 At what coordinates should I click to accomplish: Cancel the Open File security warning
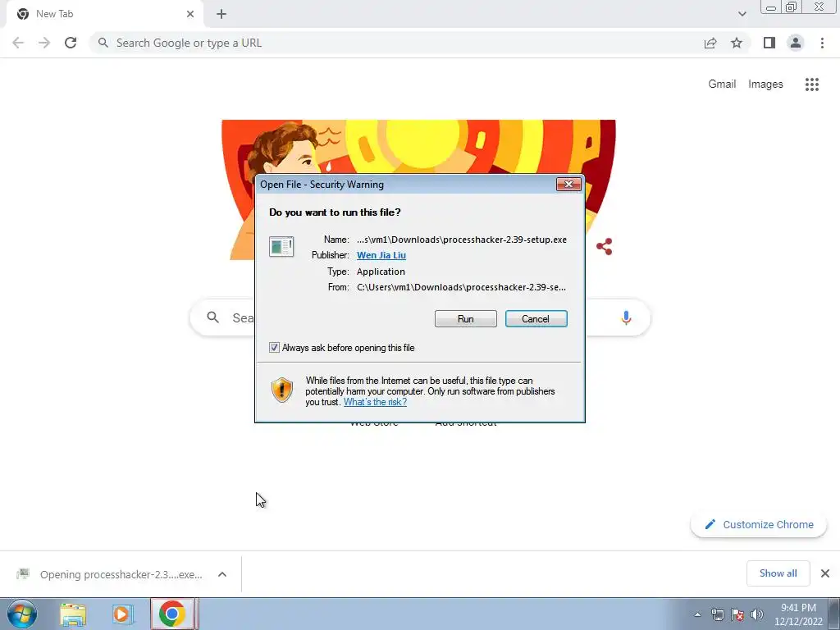point(536,319)
